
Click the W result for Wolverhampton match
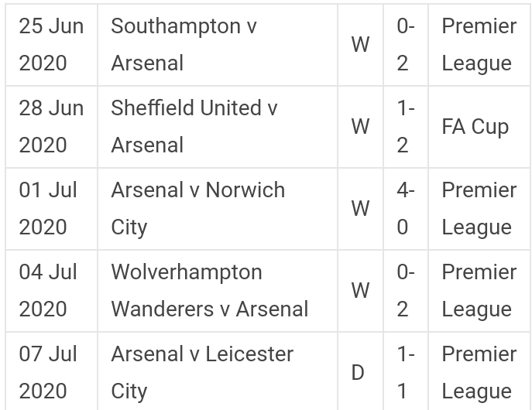360,291
